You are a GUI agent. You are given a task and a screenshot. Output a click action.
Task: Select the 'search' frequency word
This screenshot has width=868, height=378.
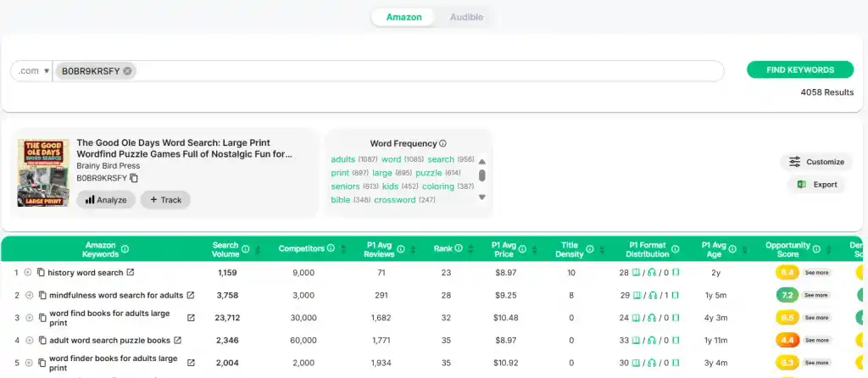point(441,159)
